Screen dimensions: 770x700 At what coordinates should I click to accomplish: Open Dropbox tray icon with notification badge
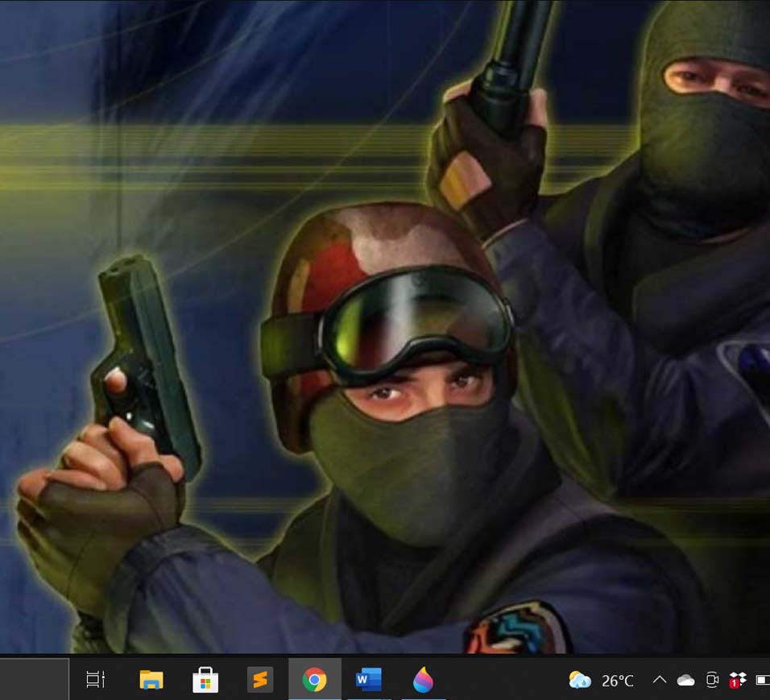point(738,681)
